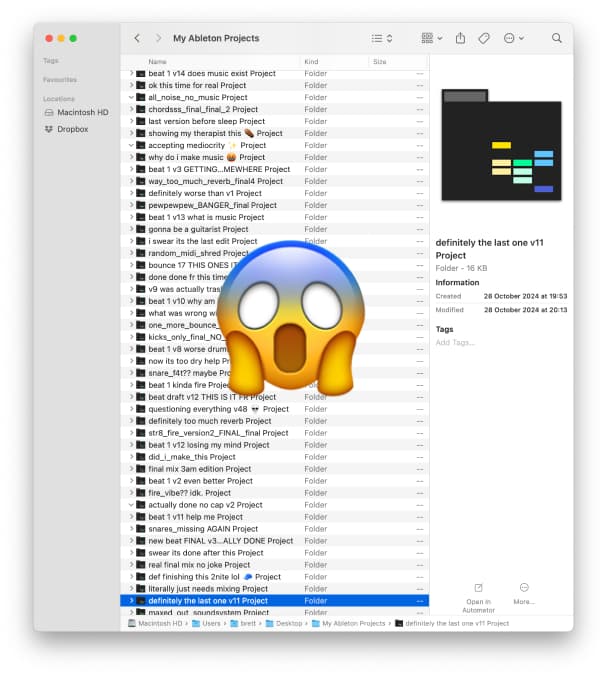Click Users in the path bar
Viewport: 607px width, 676px height.
[x=206, y=623]
